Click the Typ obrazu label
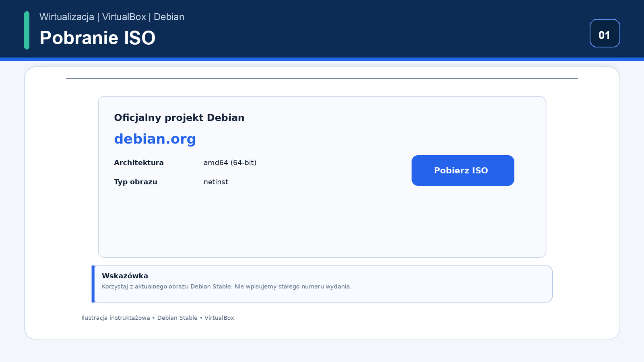Image resolution: width=644 pixels, height=362 pixels. (136, 182)
